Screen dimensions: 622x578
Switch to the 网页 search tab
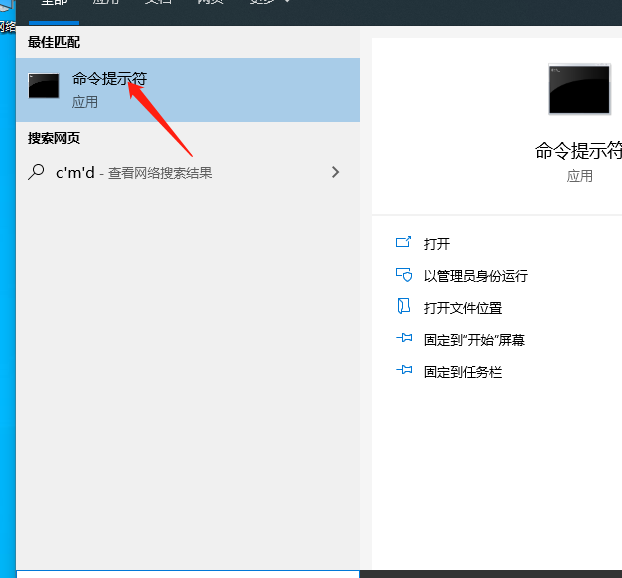click(210, 3)
